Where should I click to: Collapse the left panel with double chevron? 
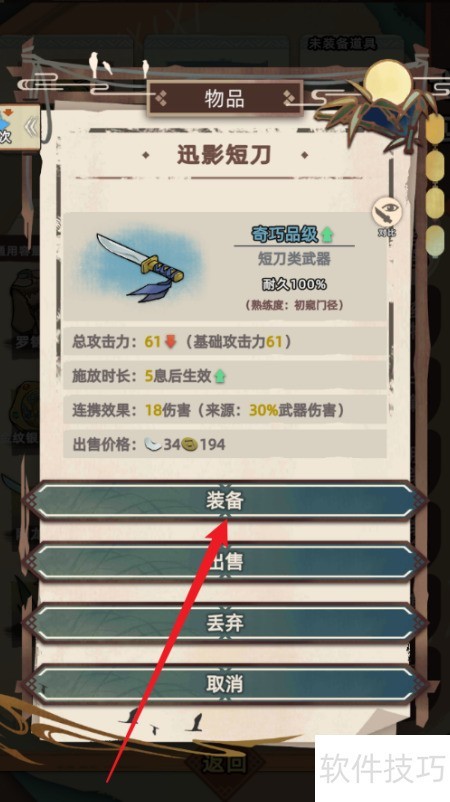coord(31,127)
